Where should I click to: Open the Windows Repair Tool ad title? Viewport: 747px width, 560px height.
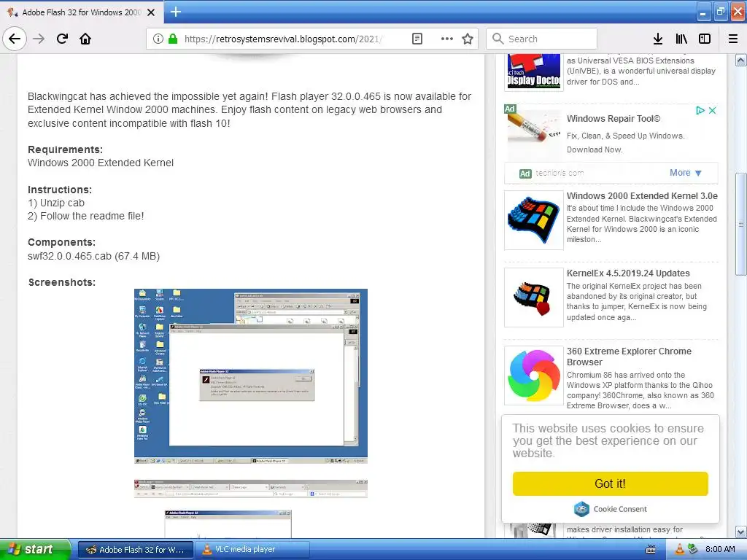[613, 119]
